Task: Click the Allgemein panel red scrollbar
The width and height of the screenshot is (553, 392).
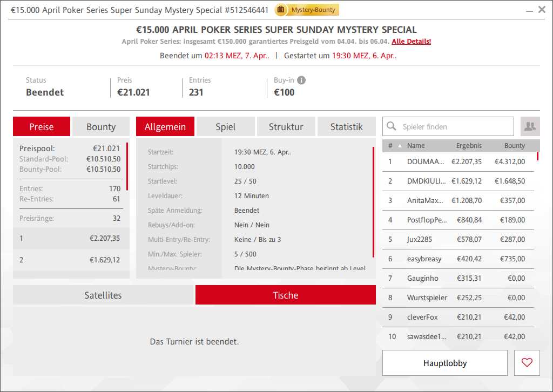Action: [x=373, y=202]
